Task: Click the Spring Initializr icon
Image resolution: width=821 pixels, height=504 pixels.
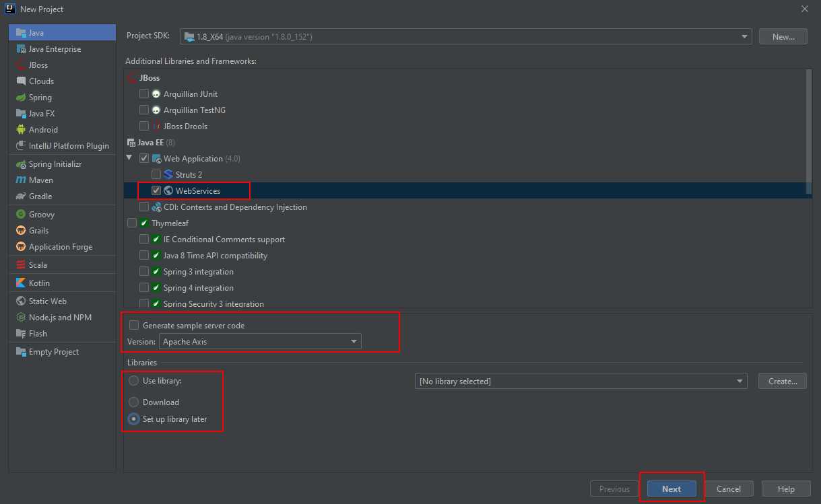Action: pos(21,164)
